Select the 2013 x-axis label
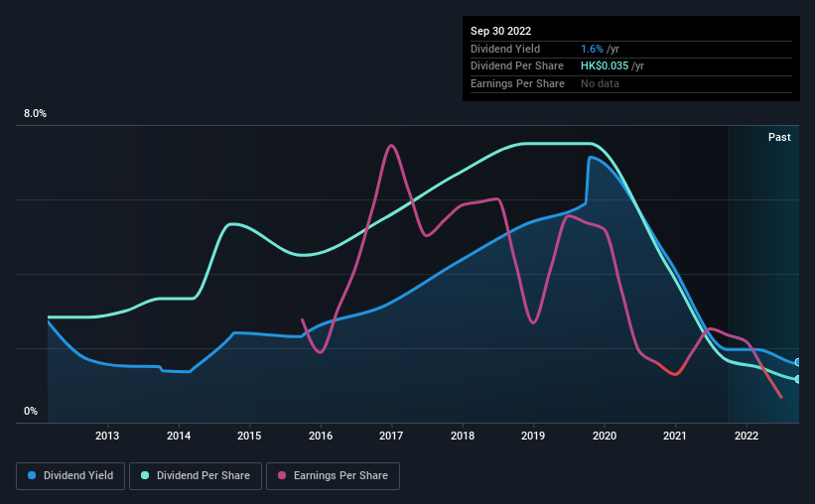Screen dimensions: 815x504 pyautogui.click(x=107, y=436)
